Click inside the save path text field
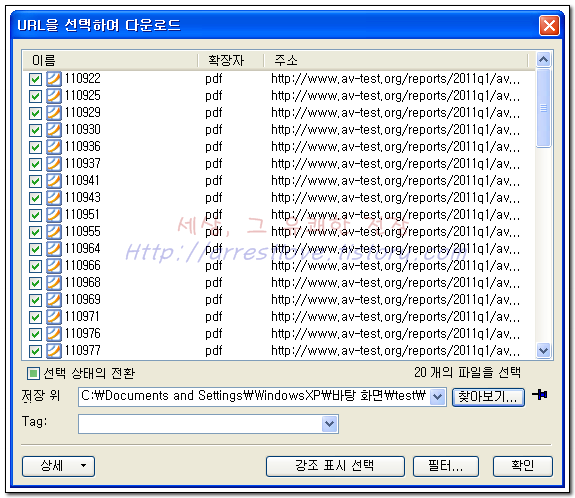 tap(254, 397)
